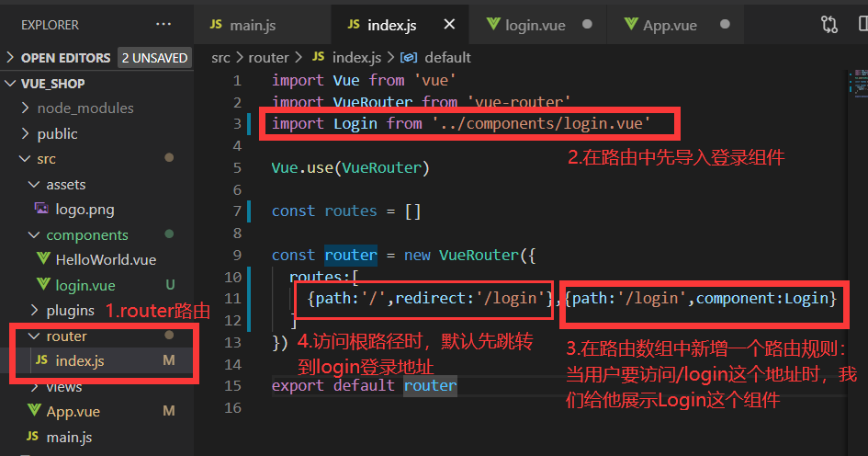
Task: Switch to the login.vue tab
Action: point(535,25)
